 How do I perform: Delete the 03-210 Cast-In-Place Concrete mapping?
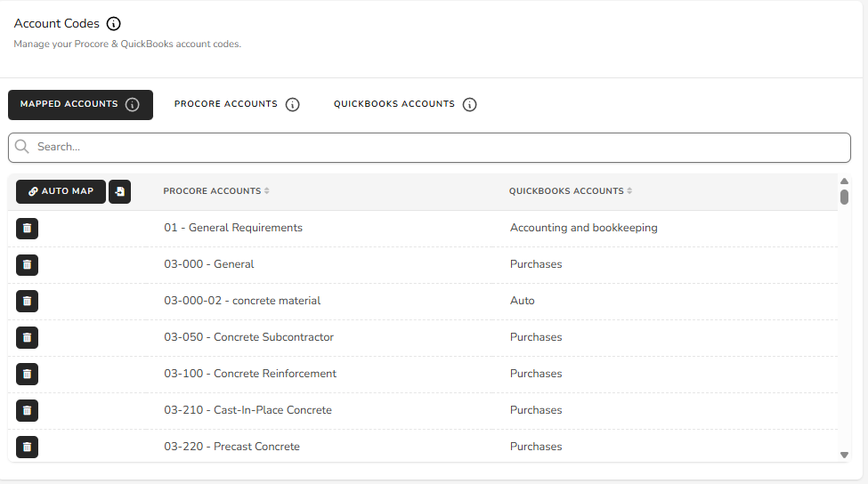click(x=27, y=411)
